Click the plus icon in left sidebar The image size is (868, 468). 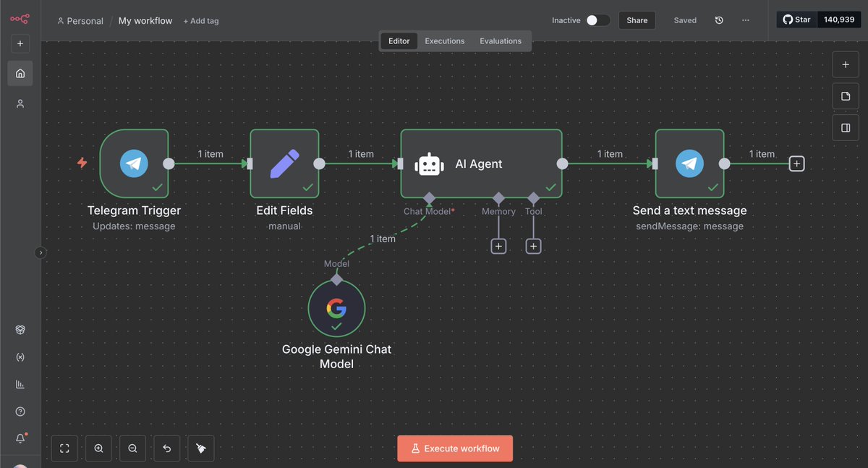(x=20, y=43)
